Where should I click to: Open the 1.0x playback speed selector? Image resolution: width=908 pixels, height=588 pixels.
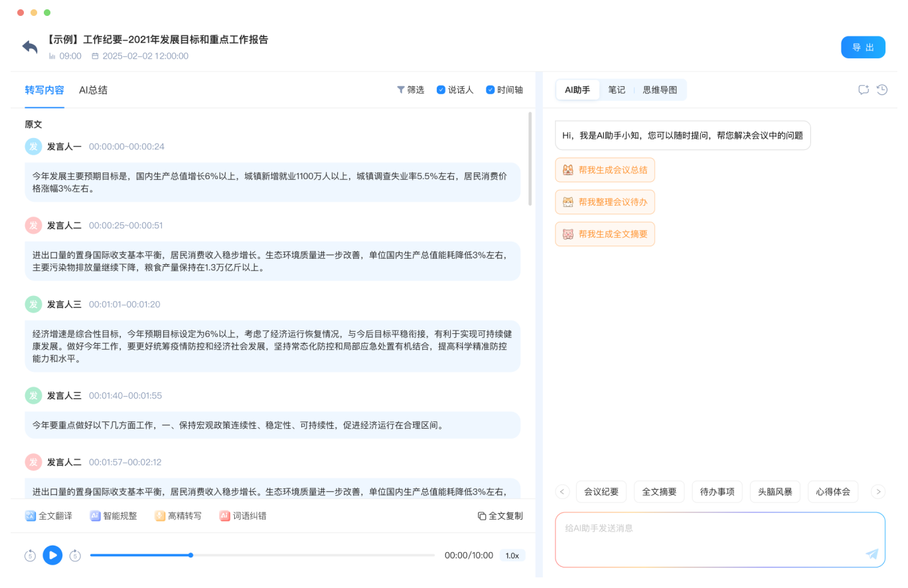tap(512, 555)
